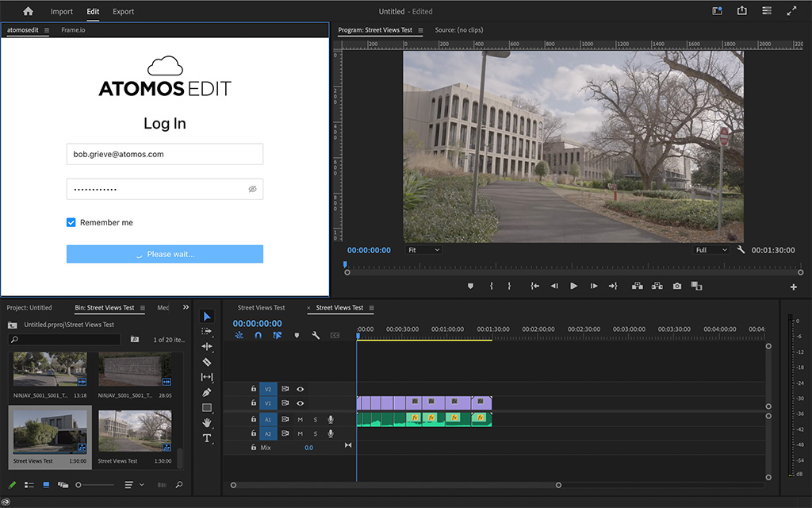Select the Hand tool
Image resolution: width=812 pixels, height=508 pixels.
(207, 422)
